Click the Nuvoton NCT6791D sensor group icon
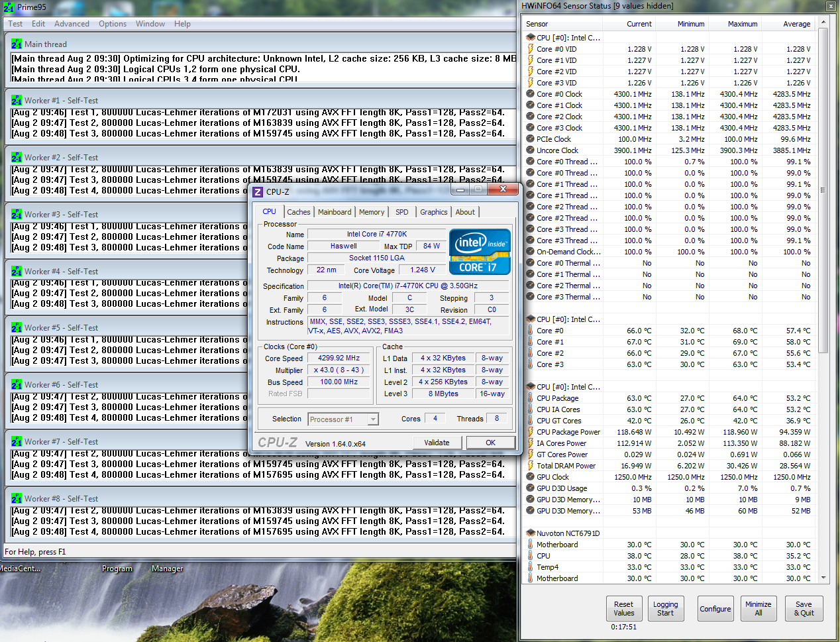Screen dimensions: 840x642 [x=531, y=533]
